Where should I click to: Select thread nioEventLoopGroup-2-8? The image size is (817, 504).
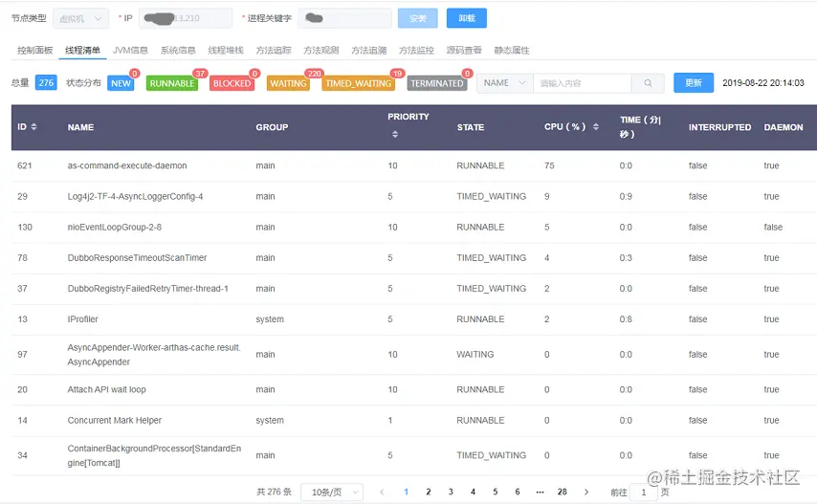(115, 227)
